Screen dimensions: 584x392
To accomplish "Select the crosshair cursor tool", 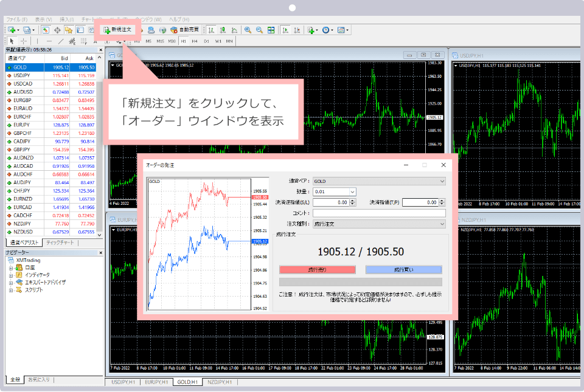I will click(24, 41).
